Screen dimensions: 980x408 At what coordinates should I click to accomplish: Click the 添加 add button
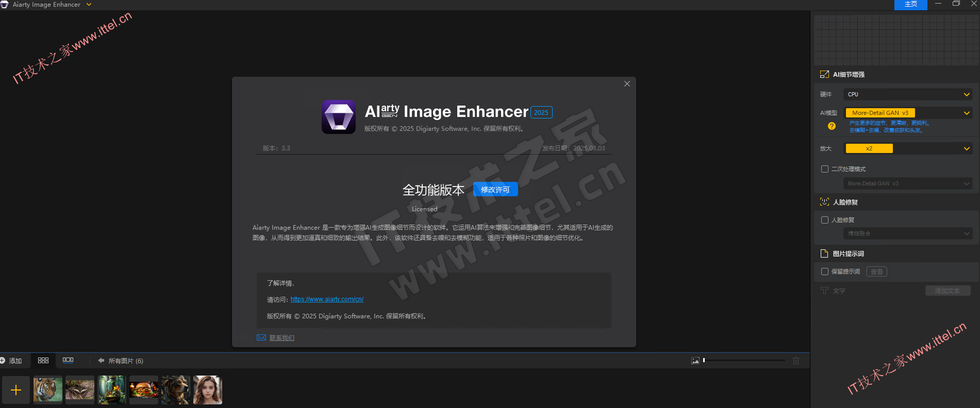[11, 361]
